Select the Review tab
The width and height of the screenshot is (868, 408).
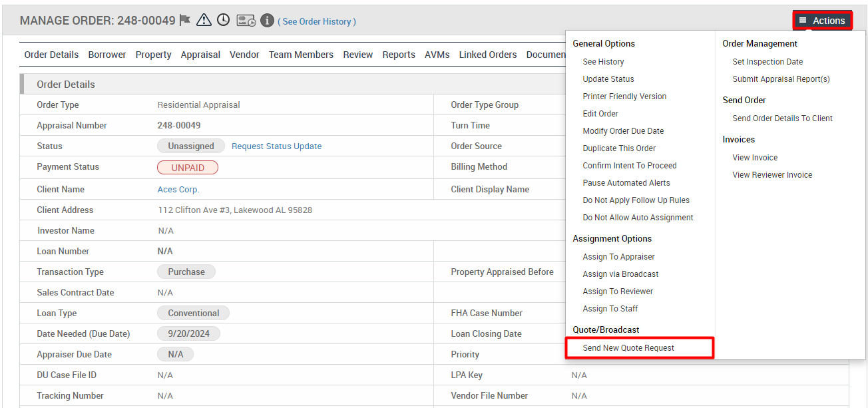[x=358, y=55]
